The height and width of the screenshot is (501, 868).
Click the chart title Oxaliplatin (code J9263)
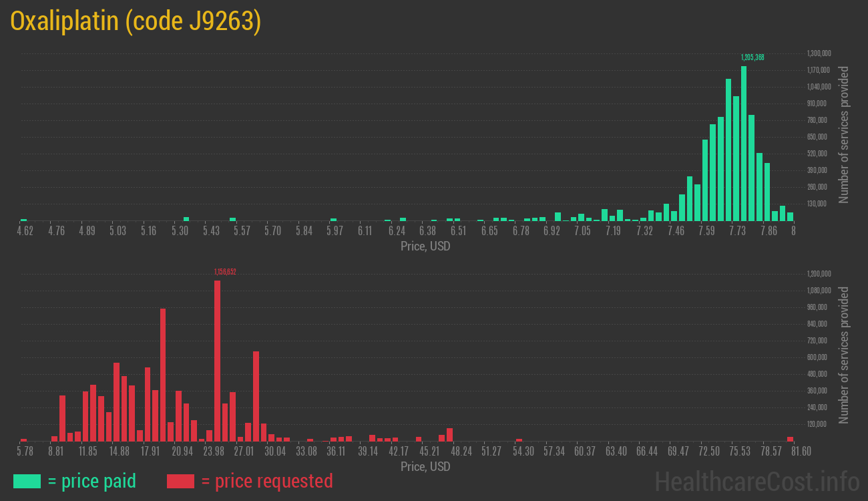point(136,22)
